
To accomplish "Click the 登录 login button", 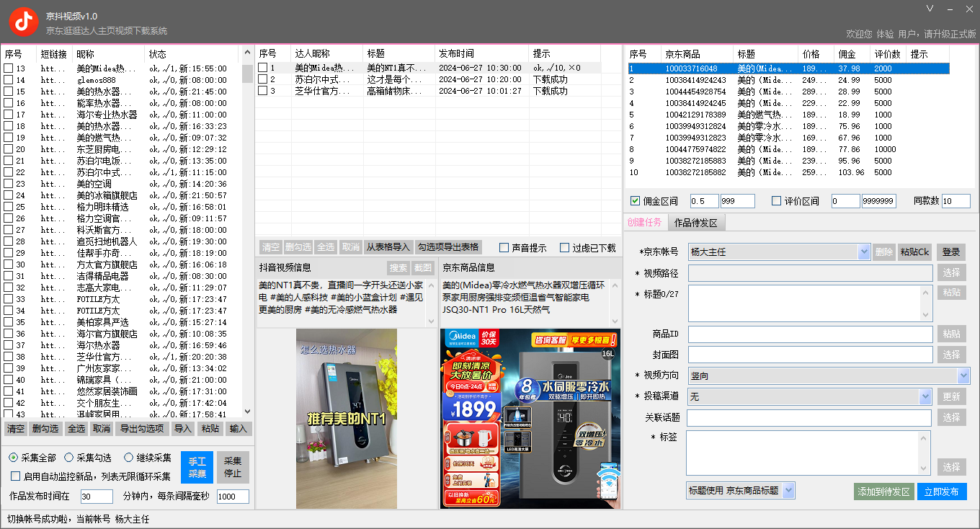I will point(951,252).
